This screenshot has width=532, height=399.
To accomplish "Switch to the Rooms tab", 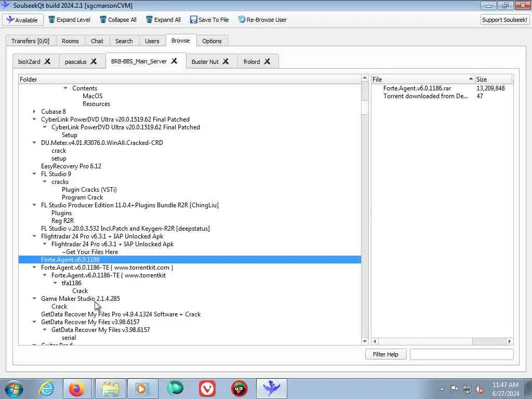I will 70,41.
